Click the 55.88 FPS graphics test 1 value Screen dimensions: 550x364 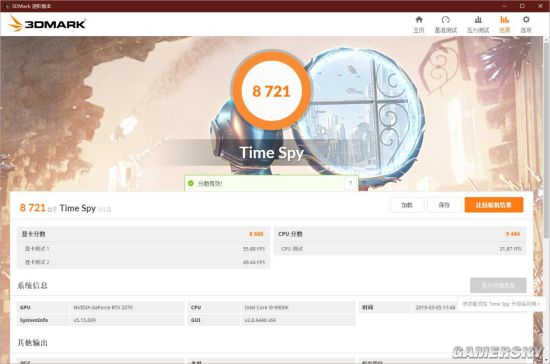[x=254, y=249]
